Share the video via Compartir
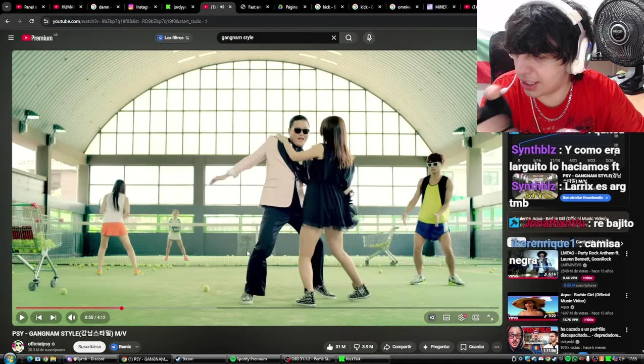Viewport: 644px width, 364px height. click(398, 347)
